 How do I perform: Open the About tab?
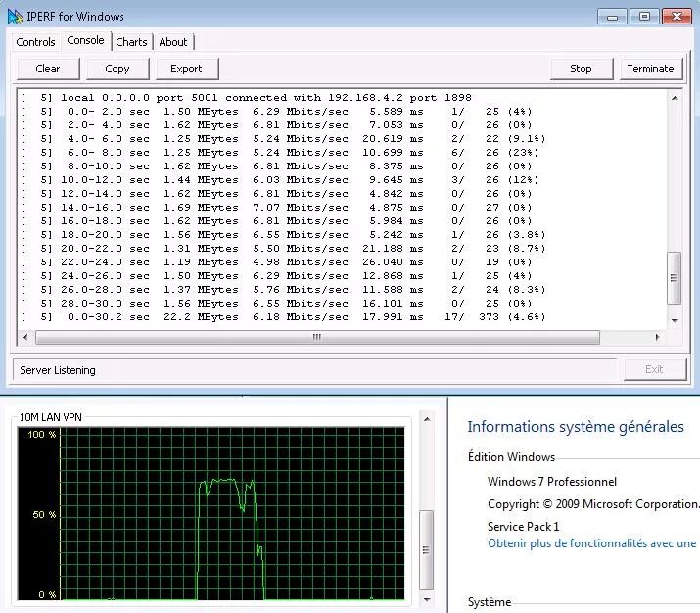[x=173, y=42]
